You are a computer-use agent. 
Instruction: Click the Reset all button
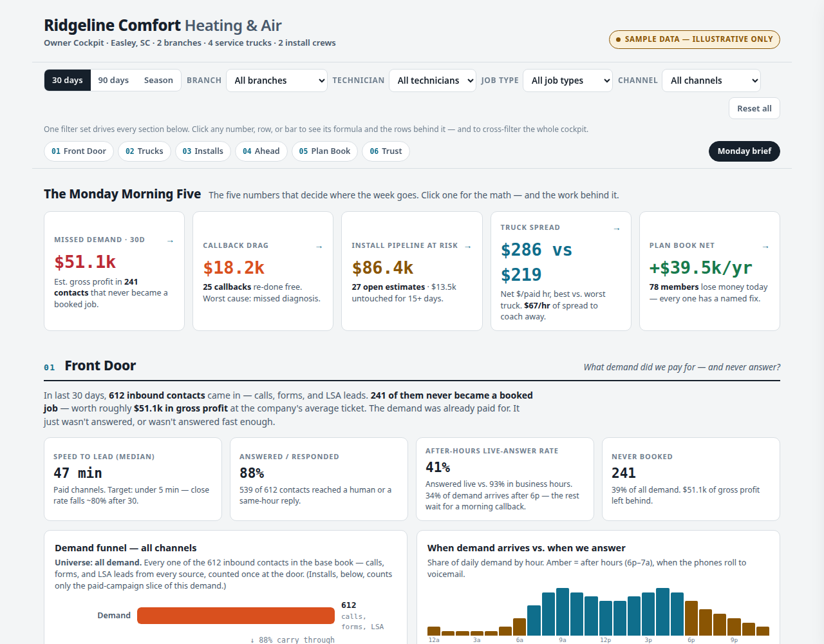pyautogui.click(x=754, y=109)
